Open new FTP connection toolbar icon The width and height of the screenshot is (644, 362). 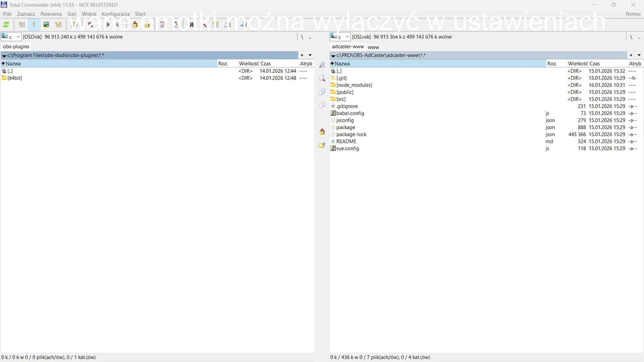point(176,24)
